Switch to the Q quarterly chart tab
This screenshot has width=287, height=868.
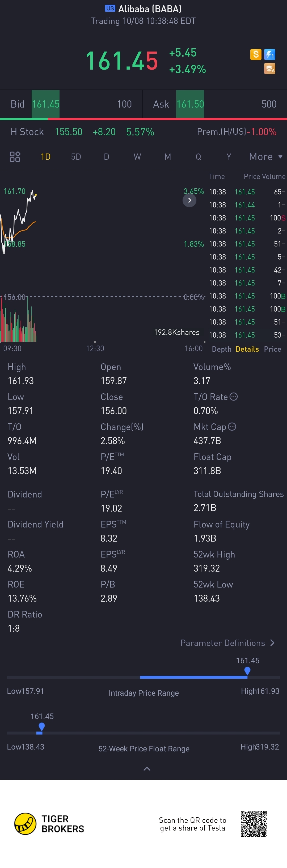198,157
